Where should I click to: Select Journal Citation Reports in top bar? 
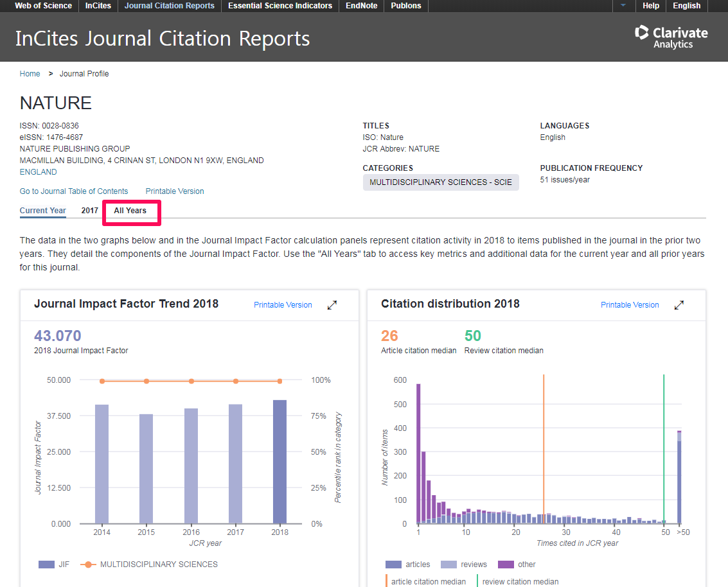coord(170,6)
